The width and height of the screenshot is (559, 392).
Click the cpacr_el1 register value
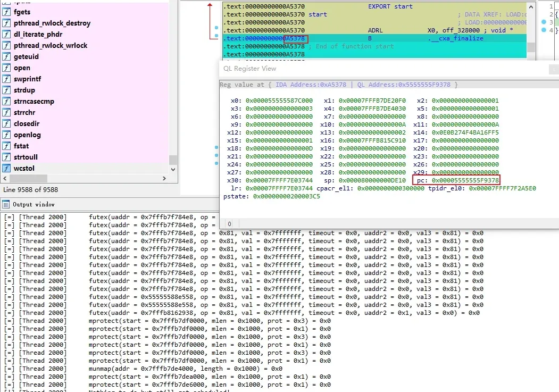click(x=391, y=188)
